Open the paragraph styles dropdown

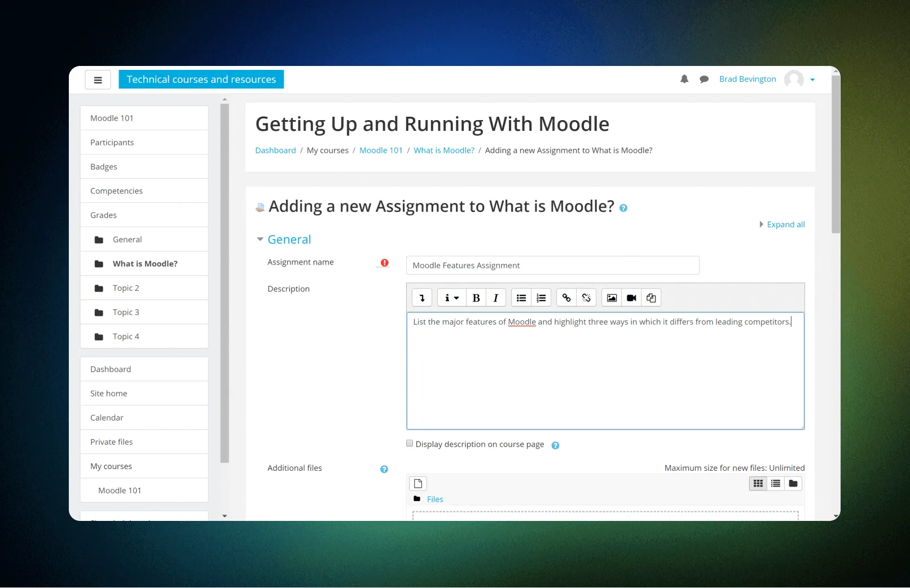452,298
